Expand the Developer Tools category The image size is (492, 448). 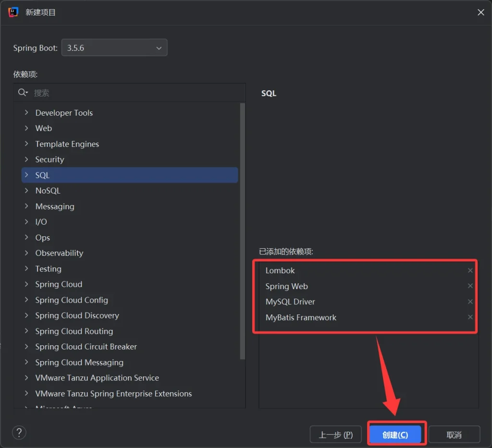click(26, 113)
